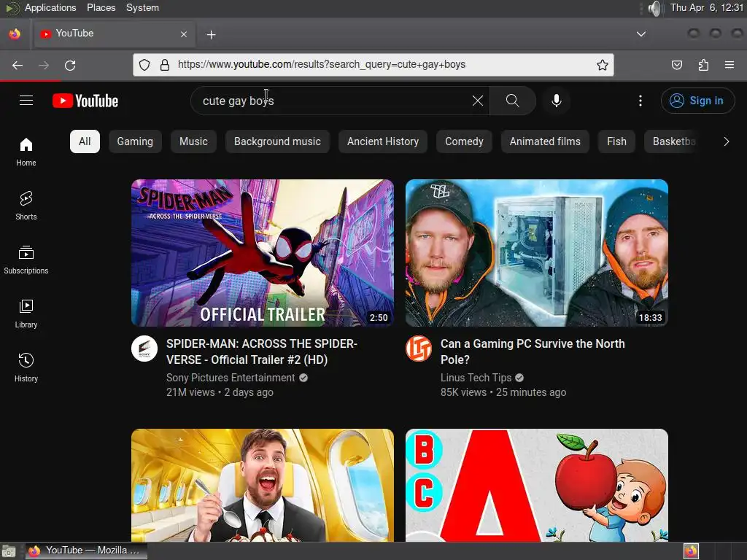Go back with the browser back arrow
The height and width of the screenshot is (560, 747).
pos(18,65)
